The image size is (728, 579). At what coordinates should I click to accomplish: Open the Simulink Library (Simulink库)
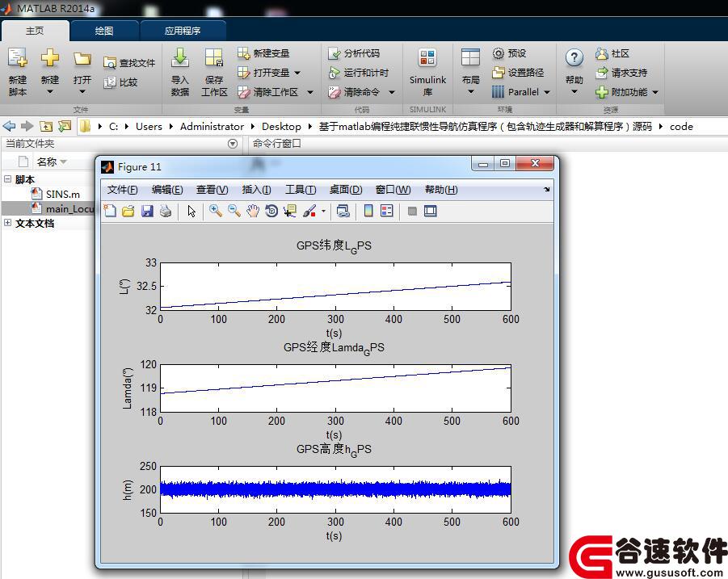[427, 73]
